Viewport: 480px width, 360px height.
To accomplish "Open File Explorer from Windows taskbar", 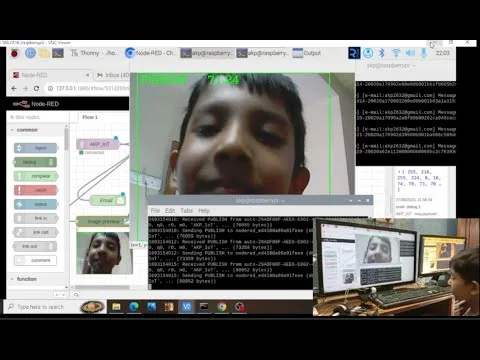I will [x=116, y=307].
